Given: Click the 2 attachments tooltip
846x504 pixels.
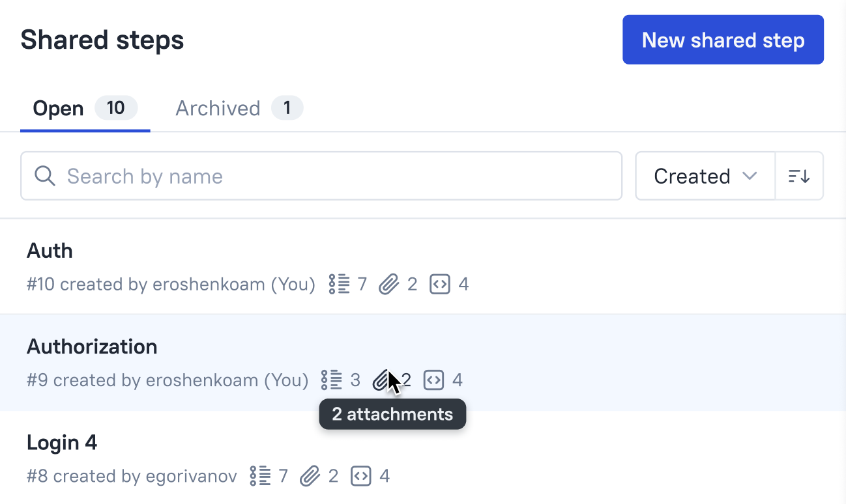Looking at the screenshot, I should (x=392, y=414).
